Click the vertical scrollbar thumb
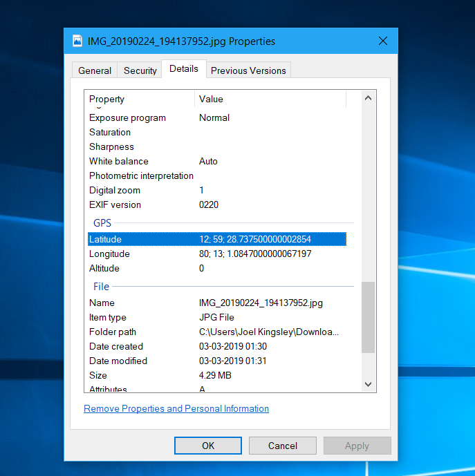This screenshot has height=476, width=475. tap(368, 318)
